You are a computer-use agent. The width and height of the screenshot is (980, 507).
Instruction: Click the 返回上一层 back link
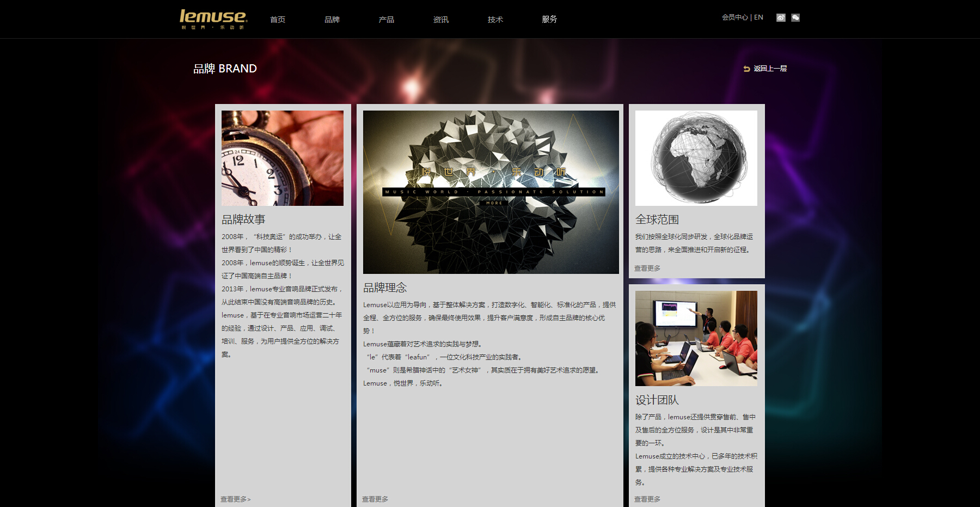click(765, 69)
